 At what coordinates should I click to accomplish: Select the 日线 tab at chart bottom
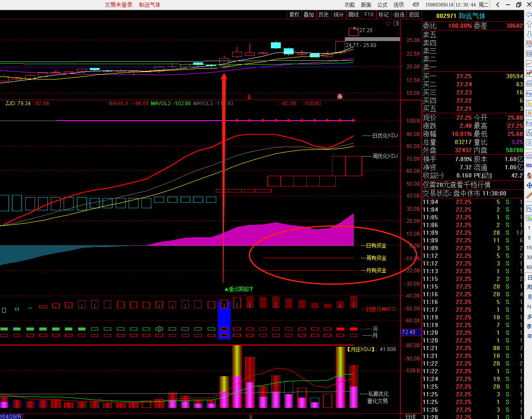click(410, 416)
